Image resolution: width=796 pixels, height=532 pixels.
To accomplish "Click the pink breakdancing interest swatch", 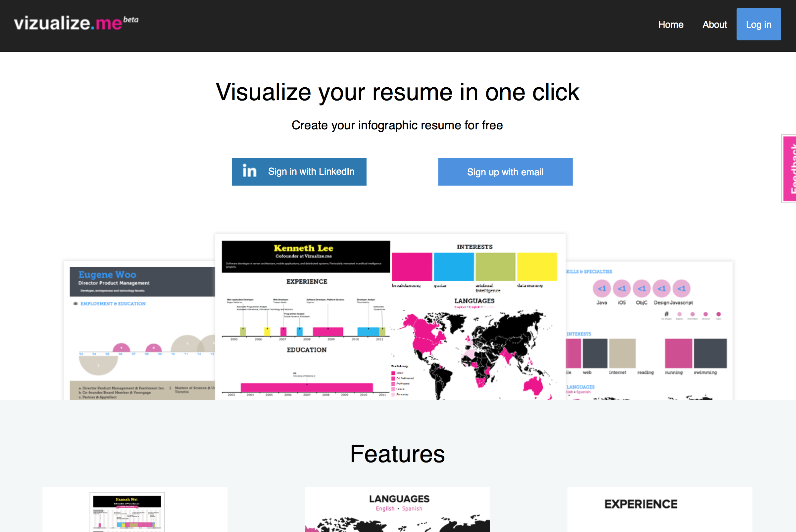I will (x=412, y=267).
